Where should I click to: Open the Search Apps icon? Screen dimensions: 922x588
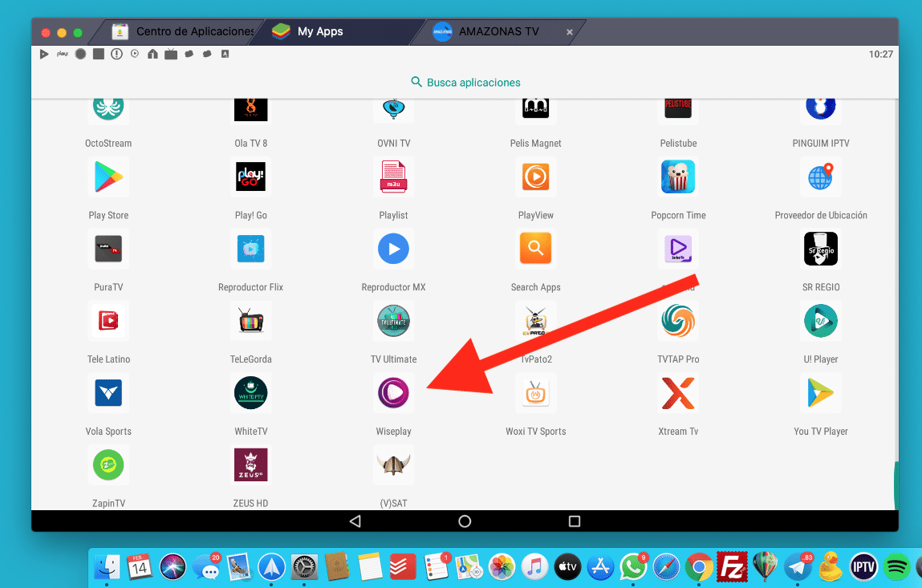(535, 249)
